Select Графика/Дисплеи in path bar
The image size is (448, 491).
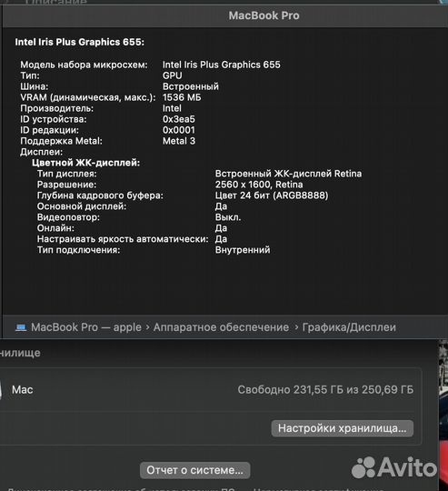(349, 327)
